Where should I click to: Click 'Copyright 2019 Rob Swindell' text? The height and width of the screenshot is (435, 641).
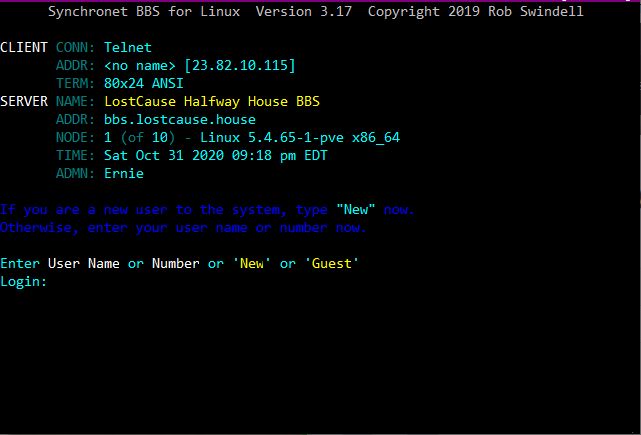[475, 11]
